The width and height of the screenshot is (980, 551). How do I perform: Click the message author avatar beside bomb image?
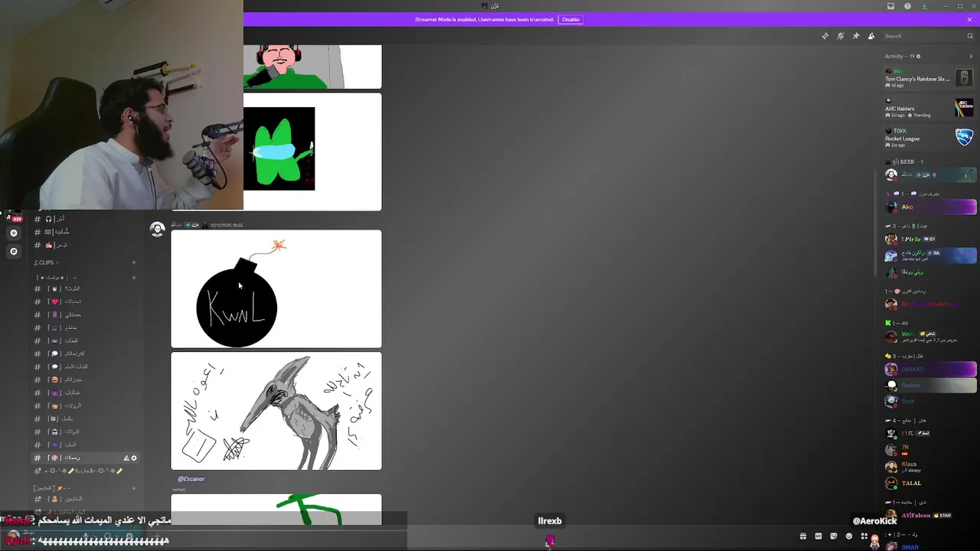(157, 229)
